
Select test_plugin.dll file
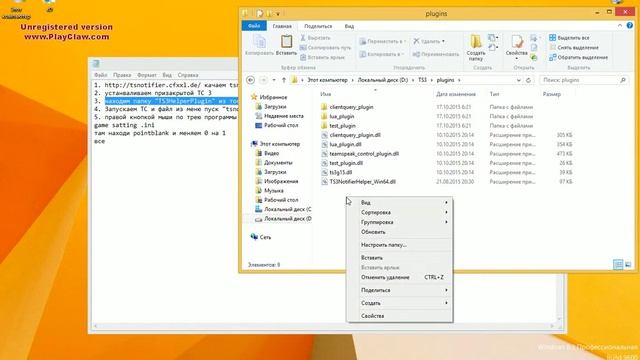tap(342, 163)
